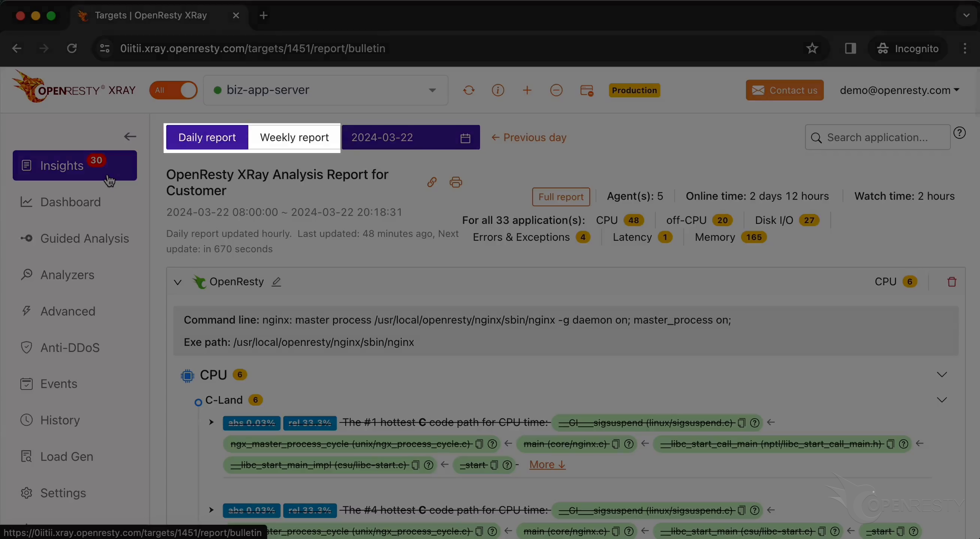This screenshot has width=980, height=539.
Task: Expand the #1 hottest C code path triangle
Action: (211, 422)
